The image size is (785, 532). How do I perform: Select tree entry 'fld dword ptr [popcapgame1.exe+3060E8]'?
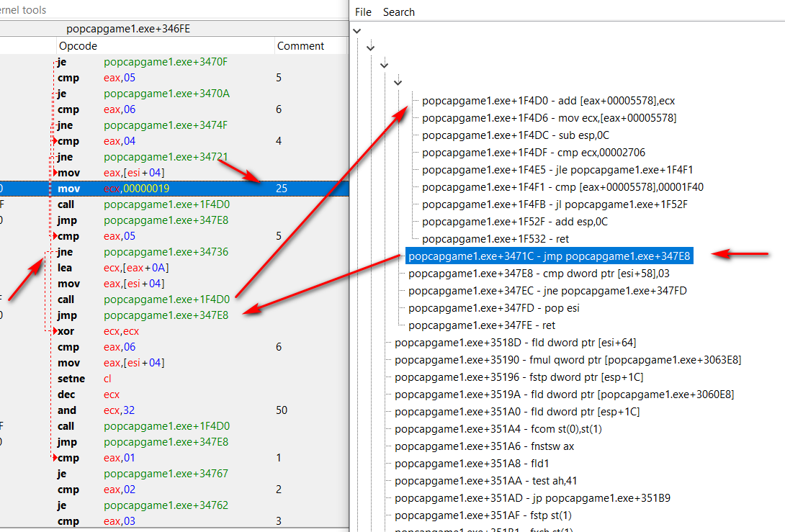564,395
